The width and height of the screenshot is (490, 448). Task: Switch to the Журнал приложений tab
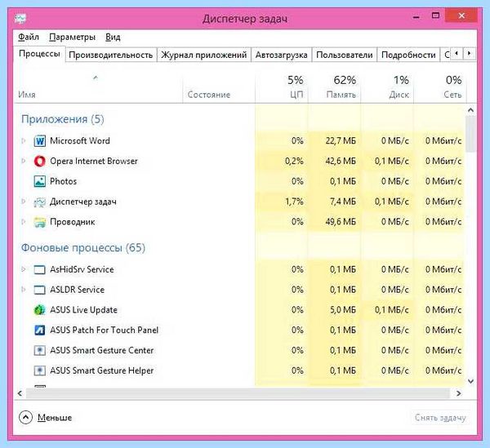pyautogui.click(x=203, y=55)
